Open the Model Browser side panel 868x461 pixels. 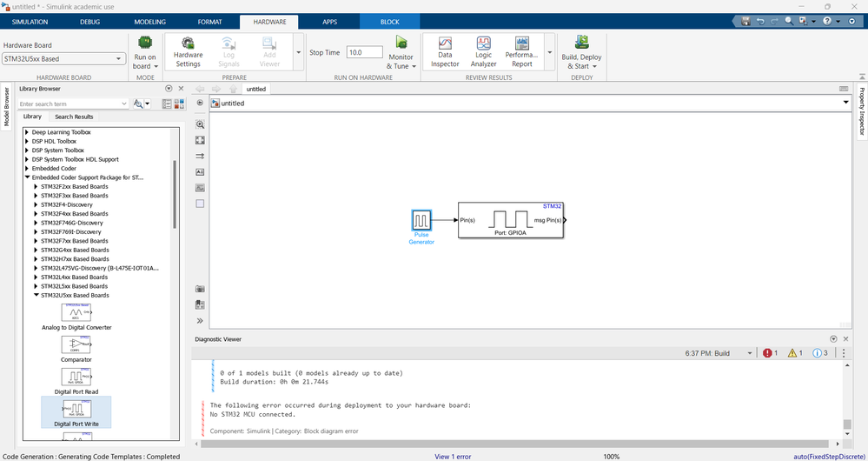[x=7, y=107]
